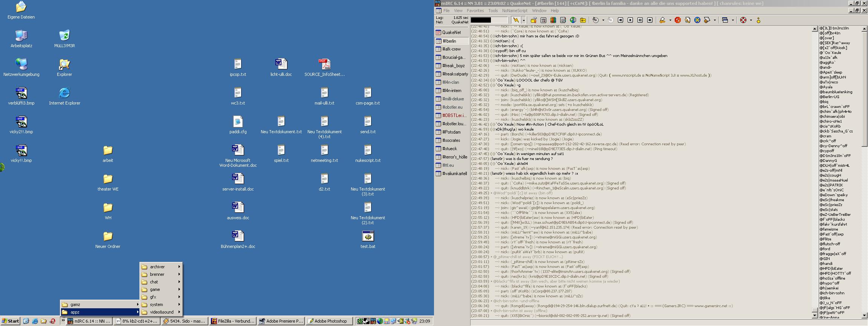Screen dimensions: 868x326
Task: Open dropdown arrow next to lifebuoy icon
Action: tap(751, 20)
